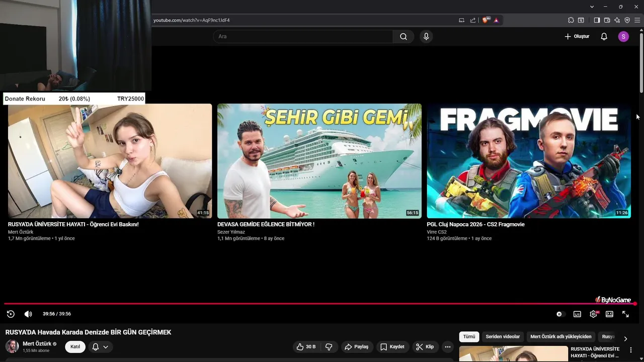Viewport: 644px width, 362px height.
Task: Open tab list chevron in title bar
Action: tap(592, 7)
